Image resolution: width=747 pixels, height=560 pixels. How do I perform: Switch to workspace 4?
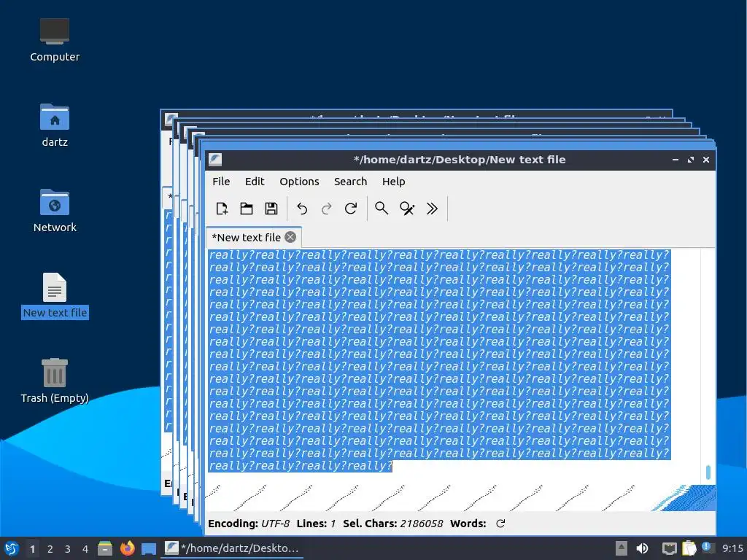85,549
